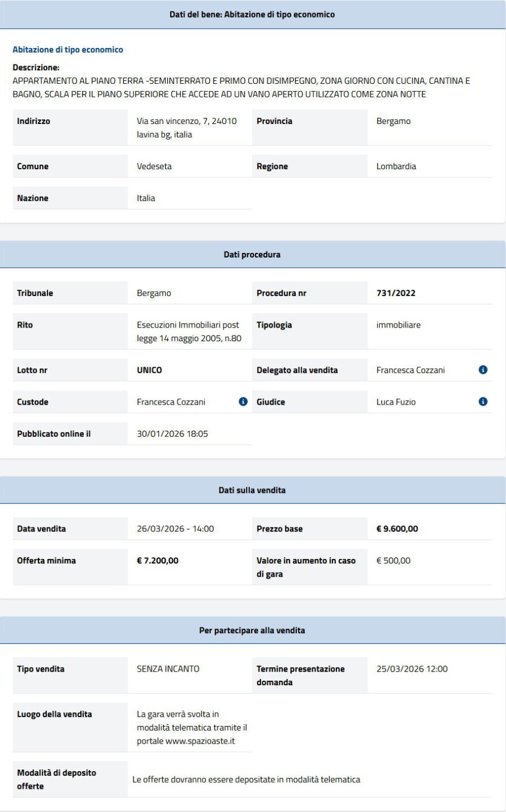Image resolution: width=506 pixels, height=812 pixels.
Task: Click the 'SENZA INCANTO' sale type value
Action: (x=168, y=669)
